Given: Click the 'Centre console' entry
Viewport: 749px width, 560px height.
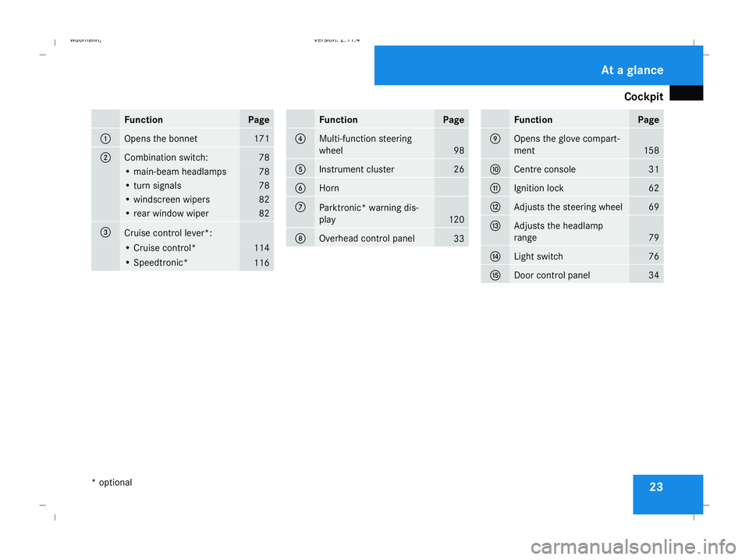Looking at the screenshot, I should pyautogui.click(x=545, y=169).
